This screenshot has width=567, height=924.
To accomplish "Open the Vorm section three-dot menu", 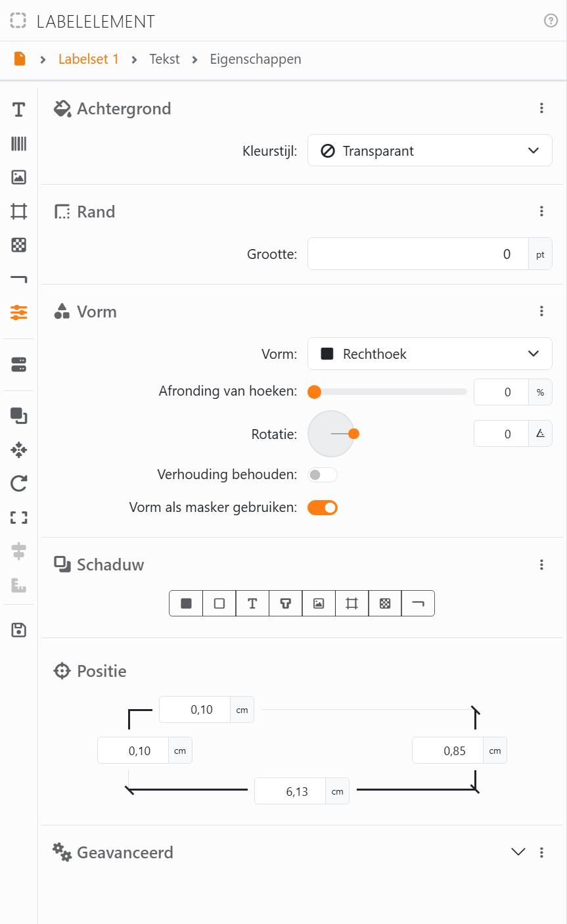I will 541,312.
